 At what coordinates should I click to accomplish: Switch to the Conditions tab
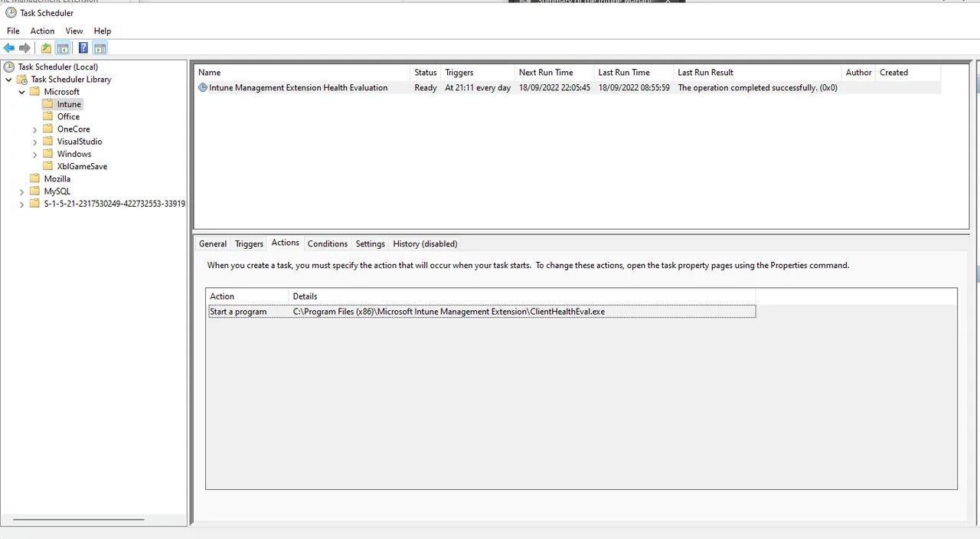pyautogui.click(x=328, y=243)
